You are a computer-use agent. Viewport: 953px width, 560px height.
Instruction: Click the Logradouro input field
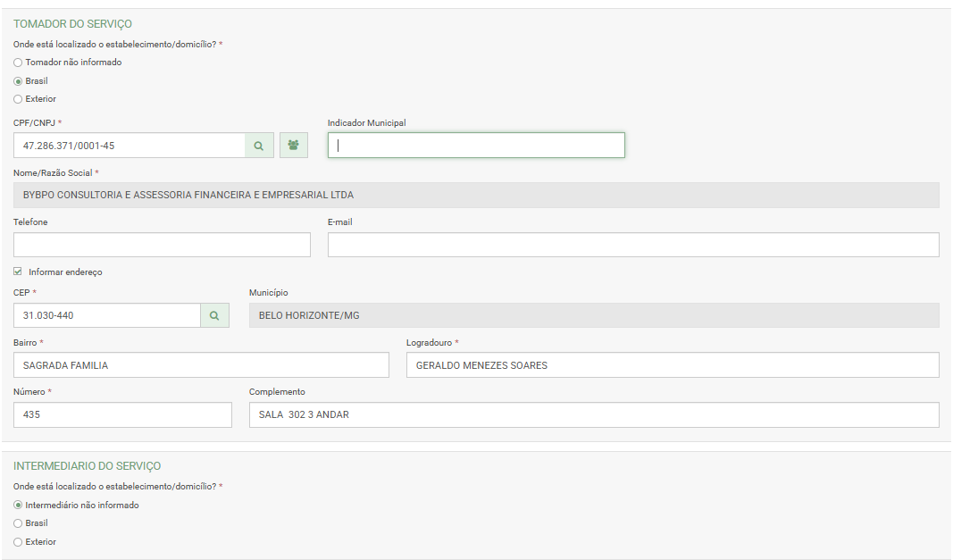(x=673, y=365)
